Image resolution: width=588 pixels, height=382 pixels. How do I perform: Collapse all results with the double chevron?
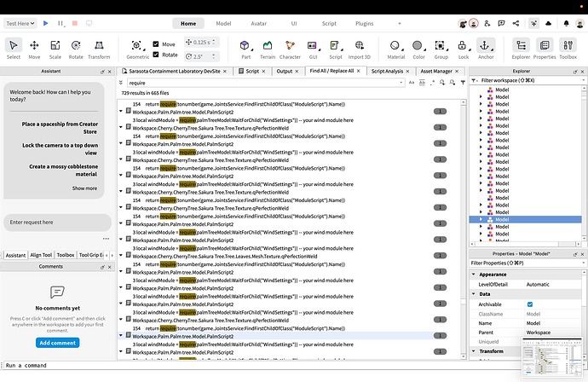tap(121, 83)
